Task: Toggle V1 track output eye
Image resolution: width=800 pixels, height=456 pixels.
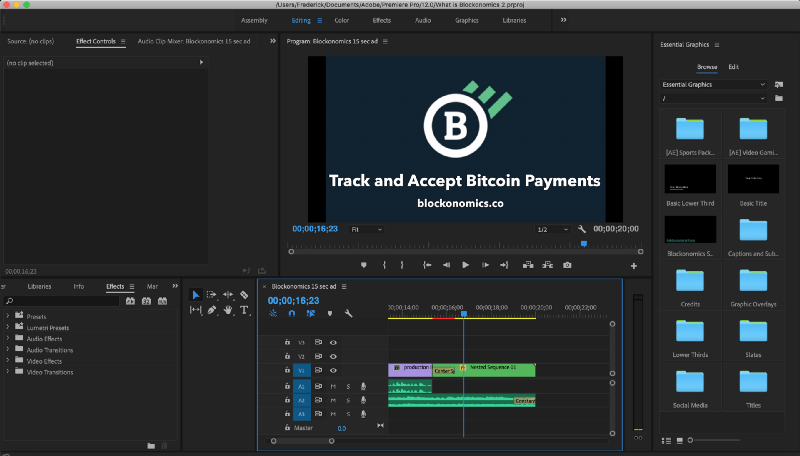Action: tap(333, 370)
